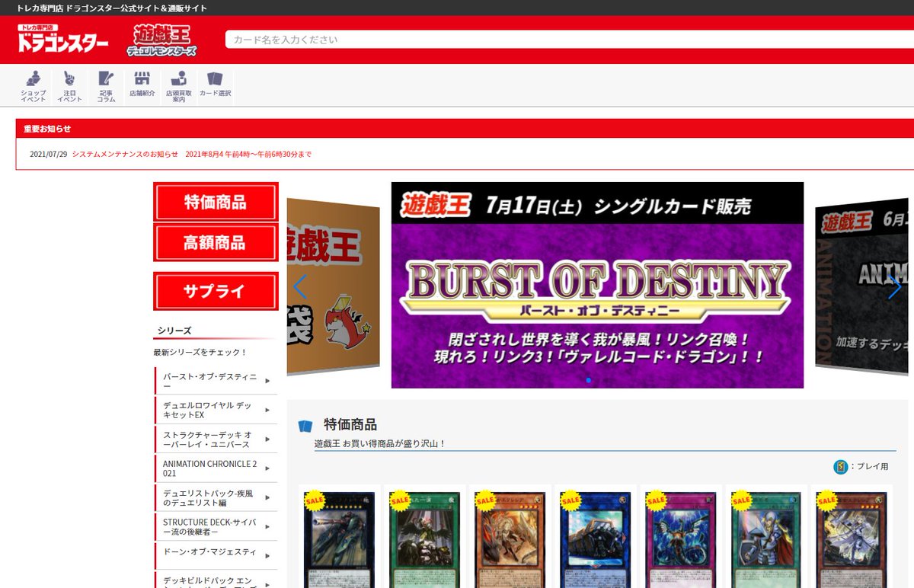Screen dimensions: 914x588
Task: Expand the ANIMATION CHRONICLE 2021 series entry
Action: tap(216, 468)
